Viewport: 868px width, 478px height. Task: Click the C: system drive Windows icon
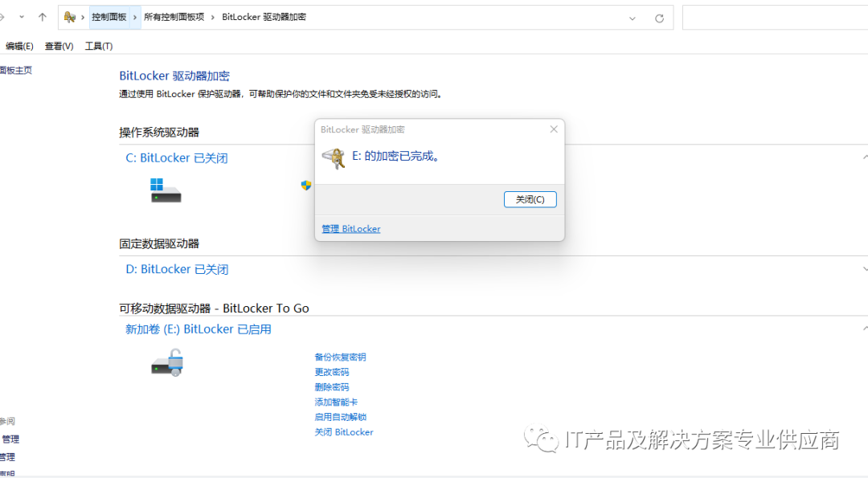[x=166, y=190]
